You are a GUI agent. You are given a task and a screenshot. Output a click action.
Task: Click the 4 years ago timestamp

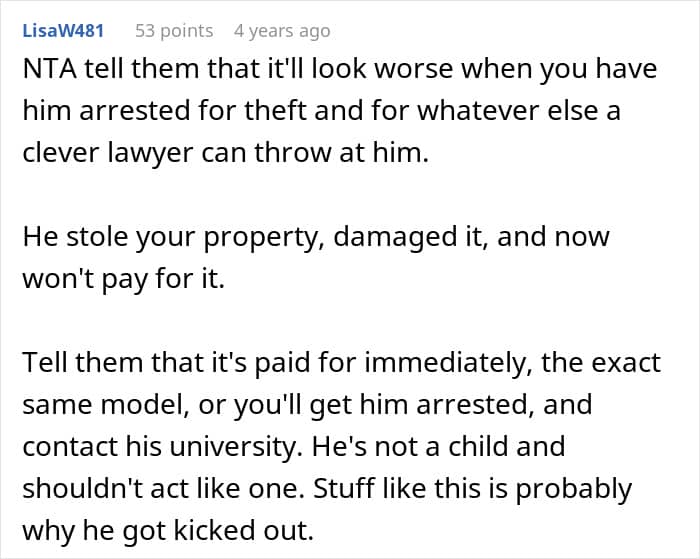(281, 31)
